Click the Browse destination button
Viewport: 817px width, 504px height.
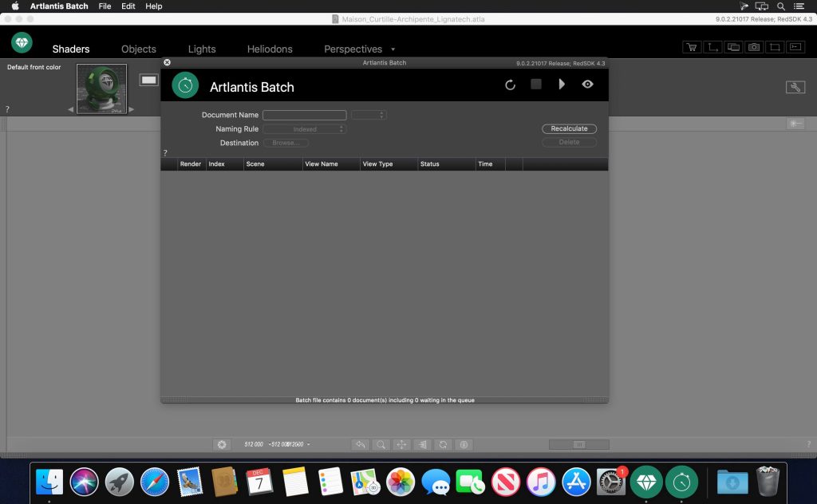pyautogui.click(x=285, y=143)
